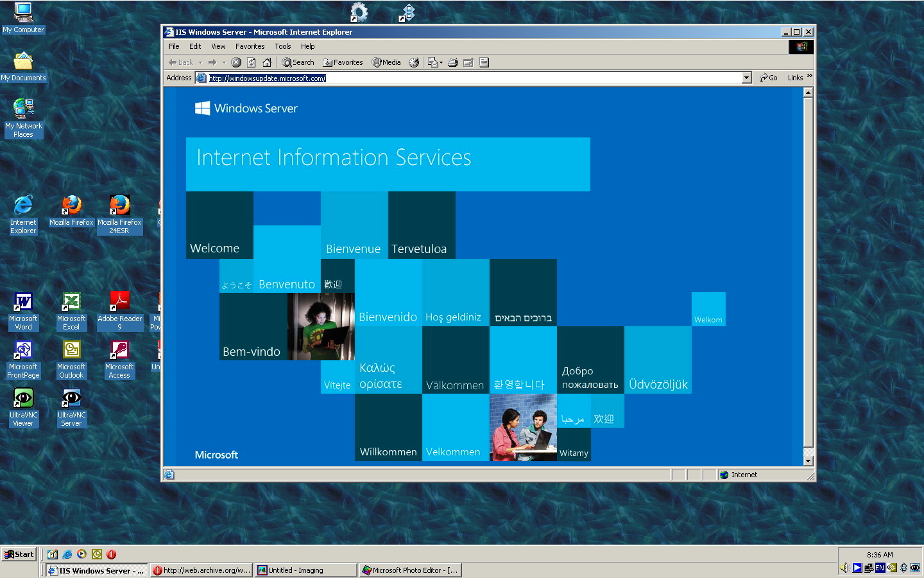Click the EN language indicator in tray

tap(880, 568)
